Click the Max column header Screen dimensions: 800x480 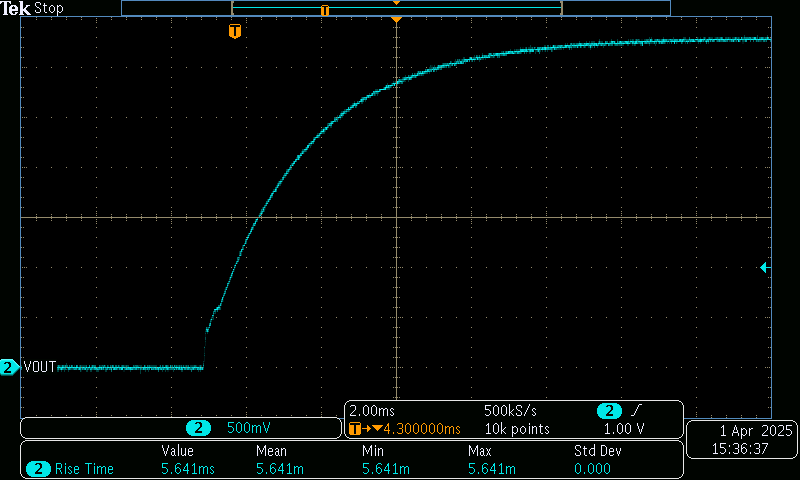[480, 451]
